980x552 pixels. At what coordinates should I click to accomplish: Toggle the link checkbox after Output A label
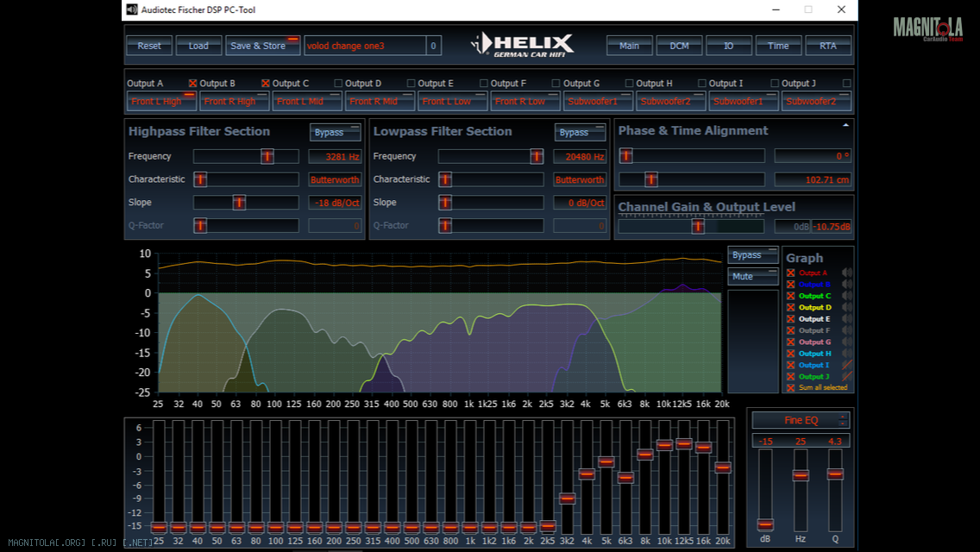coord(192,83)
